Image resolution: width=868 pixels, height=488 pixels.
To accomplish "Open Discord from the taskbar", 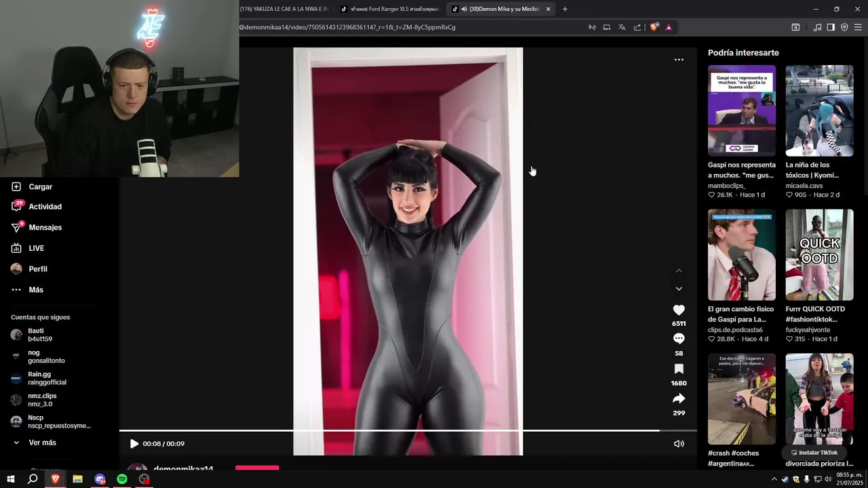I will [x=100, y=479].
